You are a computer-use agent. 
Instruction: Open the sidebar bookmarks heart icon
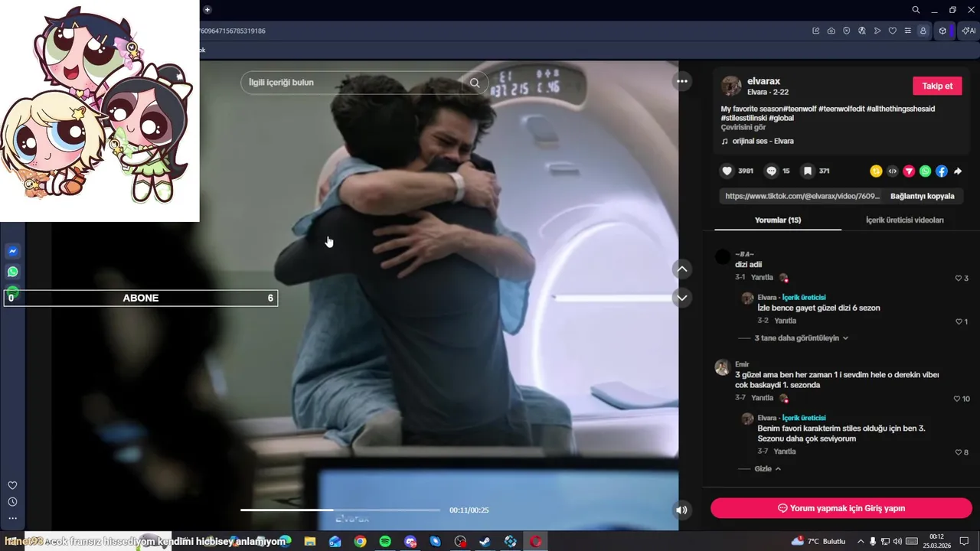point(12,485)
